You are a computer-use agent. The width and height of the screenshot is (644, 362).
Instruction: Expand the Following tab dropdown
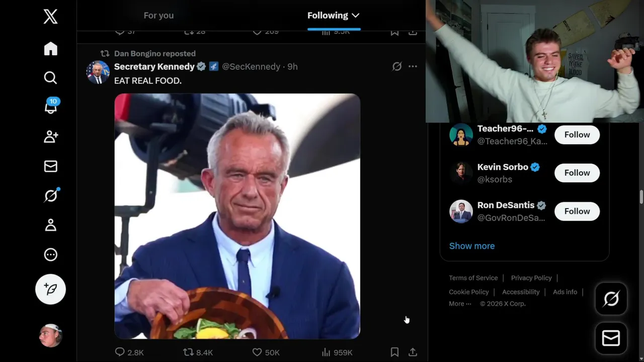pos(355,16)
